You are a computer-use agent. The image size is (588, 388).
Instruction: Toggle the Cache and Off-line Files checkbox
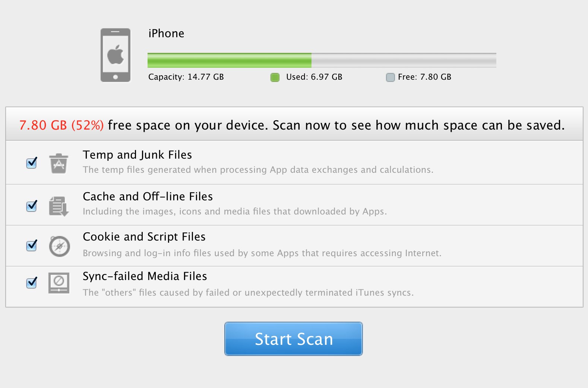32,206
